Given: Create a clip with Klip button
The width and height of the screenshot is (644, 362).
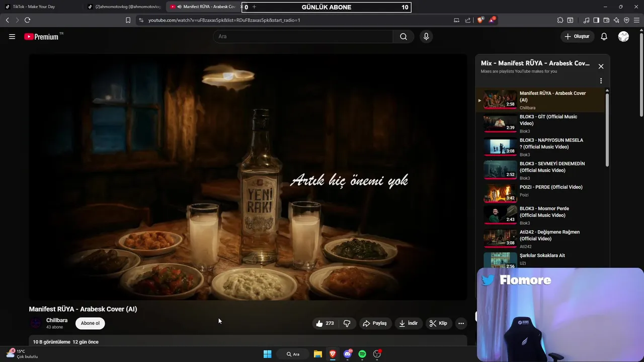Looking at the screenshot, I should (x=438, y=323).
